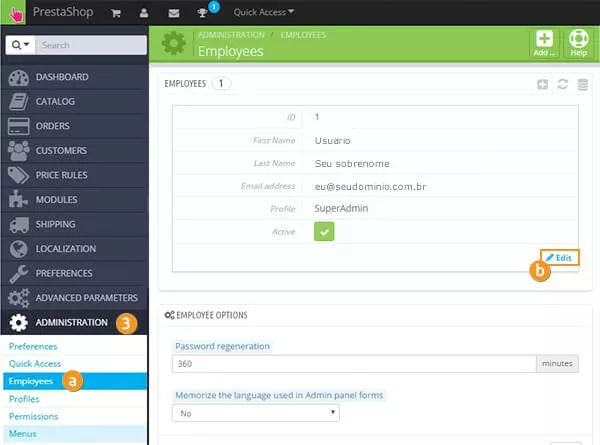The width and height of the screenshot is (600, 445).
Task: Open the messages envelope icon
Action: (x=174, y=13)
